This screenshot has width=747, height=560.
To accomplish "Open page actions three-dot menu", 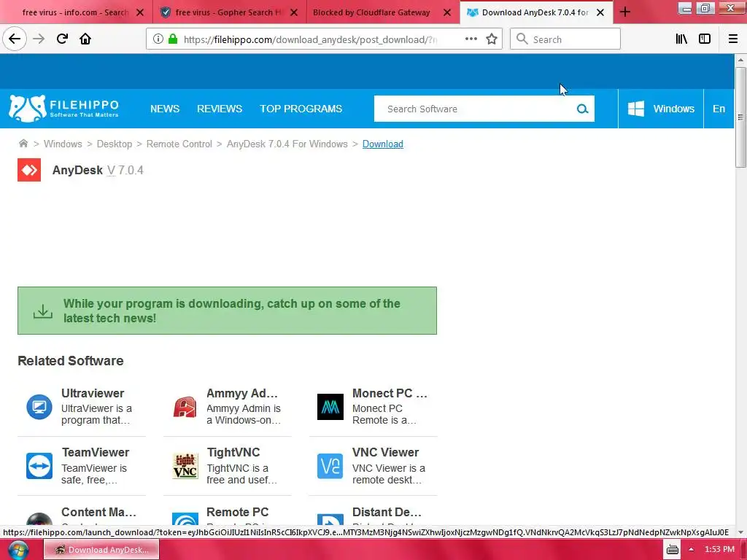I will click(471, 39).
